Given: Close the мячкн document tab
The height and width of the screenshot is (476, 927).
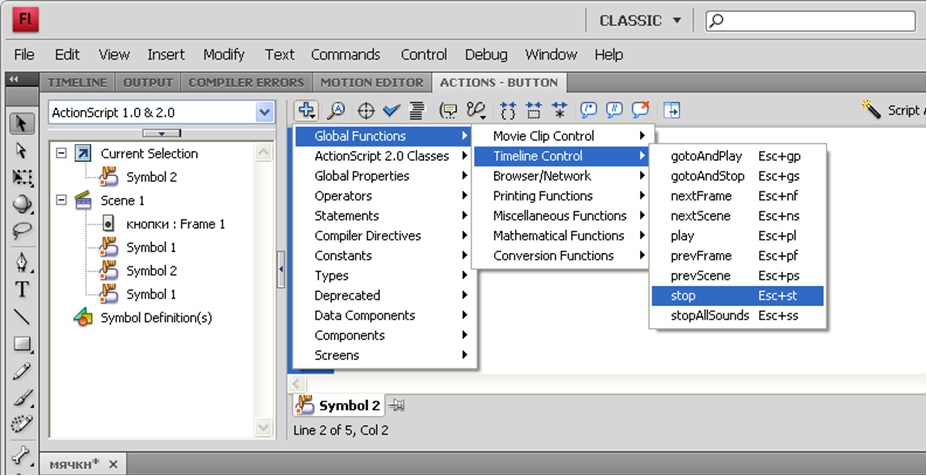Looking at the screenshot, I should (x=114, y=464).
